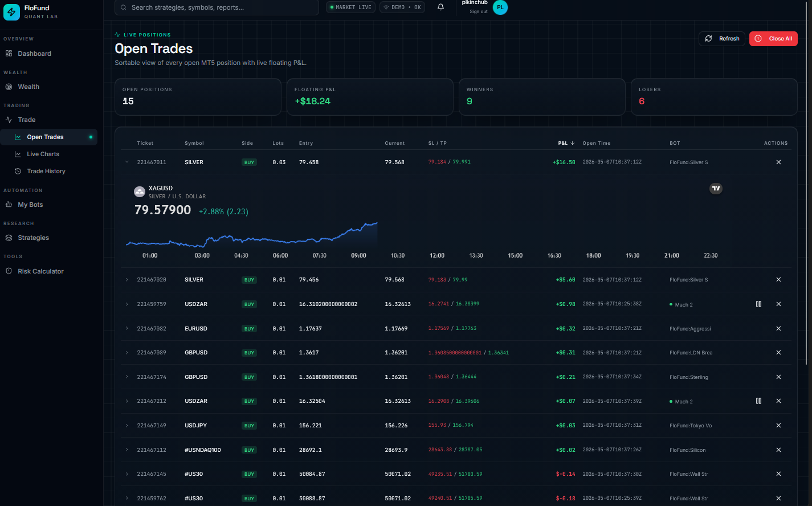
Task: Open the notifications bell
Action: click(x=440, y=7)
